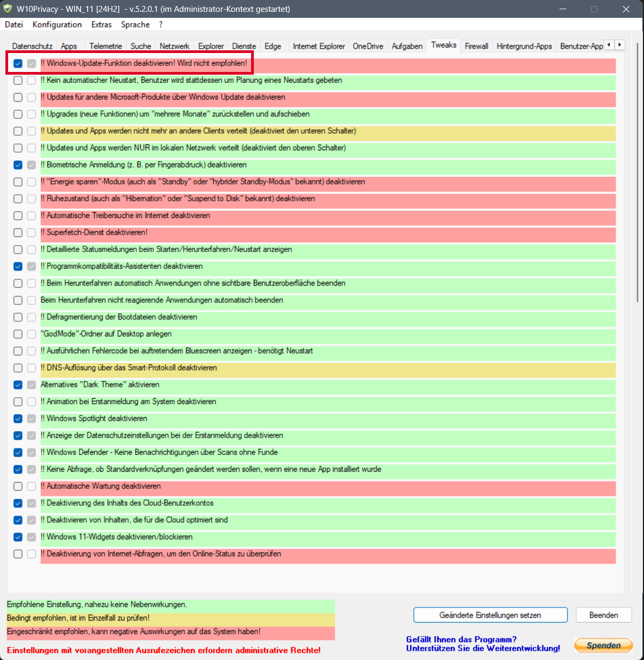
Task: Switch to the Datenschutz tab
Action: point(32,46)
